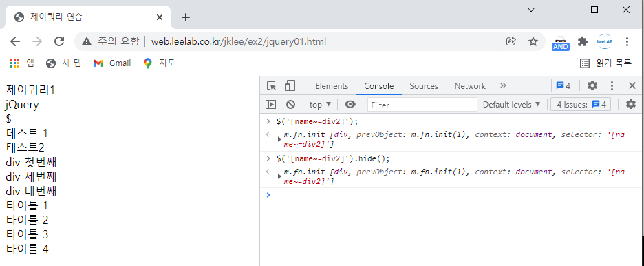
Task: Click the browser Forward arrow
Action: tap(37, 41)
